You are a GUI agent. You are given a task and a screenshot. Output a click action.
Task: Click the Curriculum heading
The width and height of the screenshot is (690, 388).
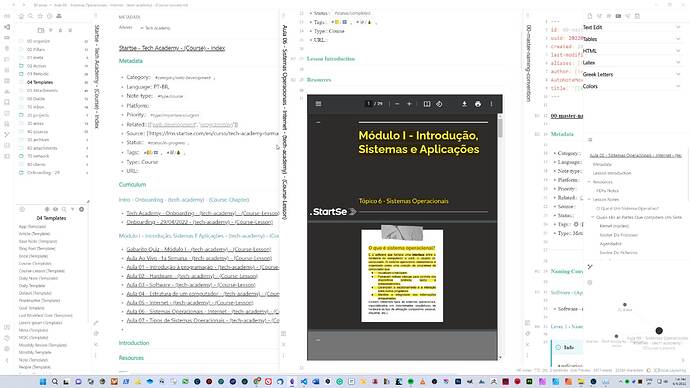[132, 185]
